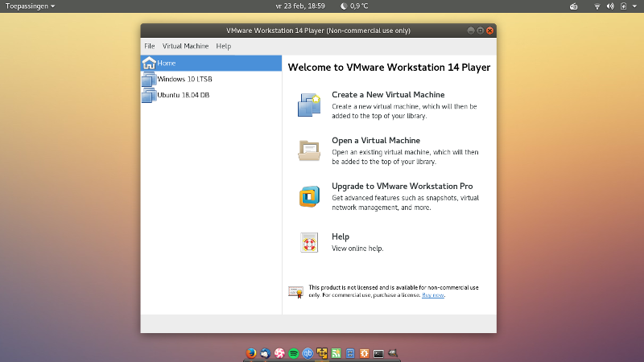Select the Home row label
The width and height of the screenshot is (644, 362).
[x=167, y=64]
